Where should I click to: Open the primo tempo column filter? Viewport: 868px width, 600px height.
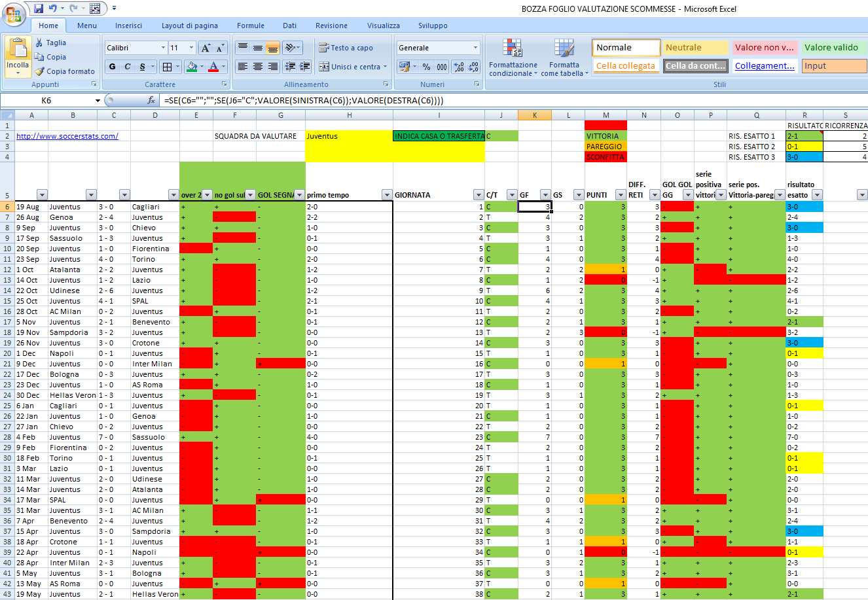(386, 195)
